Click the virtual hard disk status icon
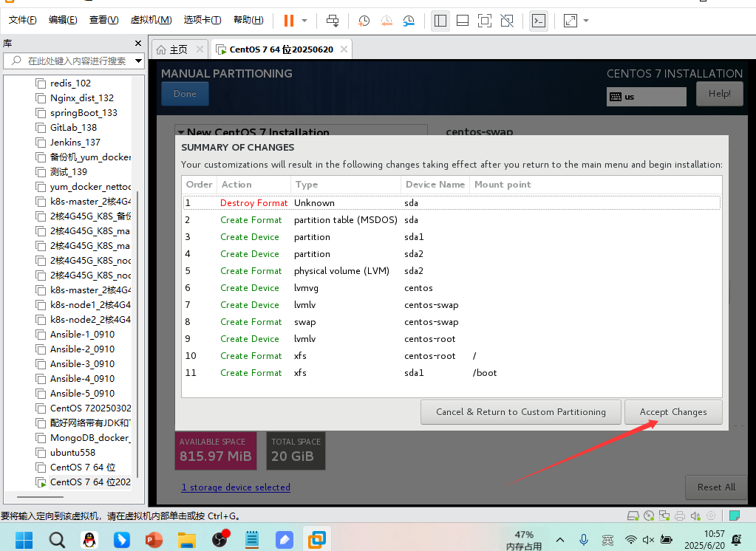 pos(633,515)
